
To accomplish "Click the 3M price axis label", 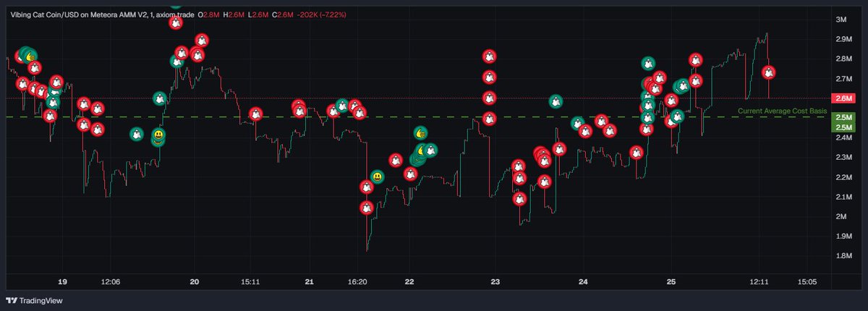I will click(x=841, y=20).
